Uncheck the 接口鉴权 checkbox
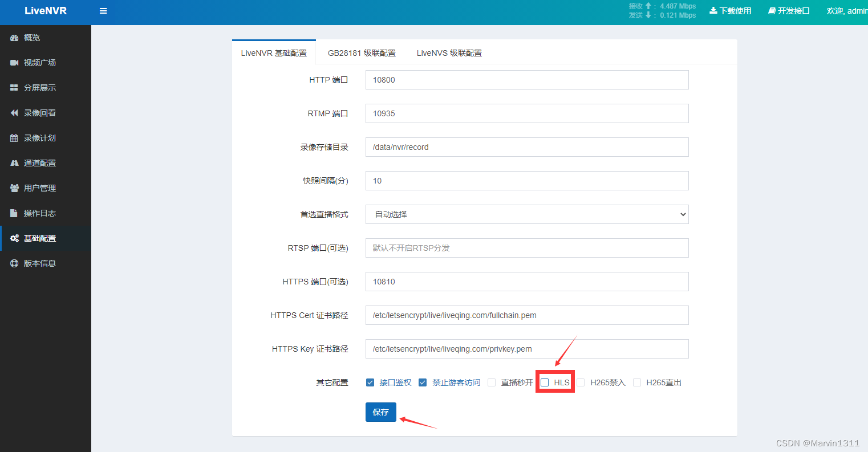Screen dimensions: 868x452 [370, 382]
